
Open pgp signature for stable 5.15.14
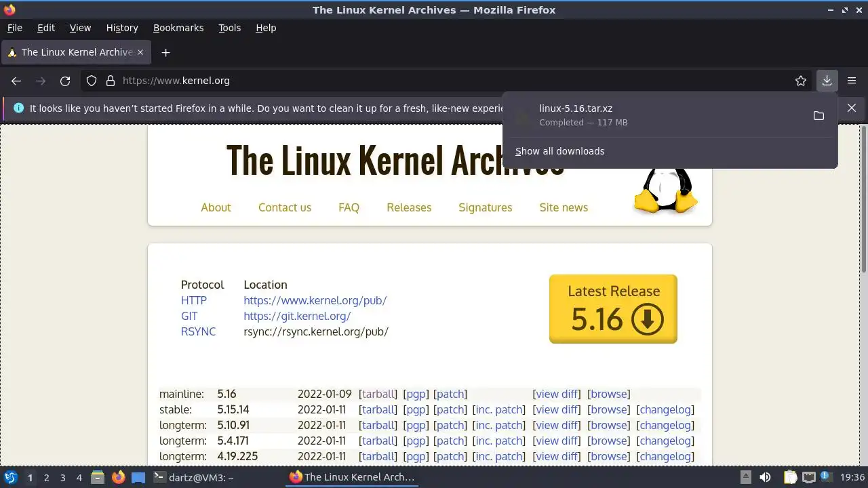(416, 409)
